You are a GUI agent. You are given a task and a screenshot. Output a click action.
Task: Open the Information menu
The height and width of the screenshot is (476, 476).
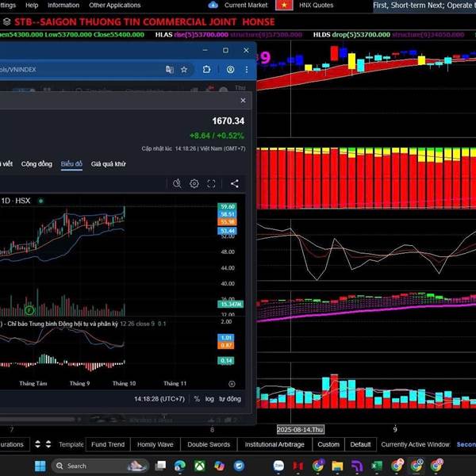click(x=63, y=6)
